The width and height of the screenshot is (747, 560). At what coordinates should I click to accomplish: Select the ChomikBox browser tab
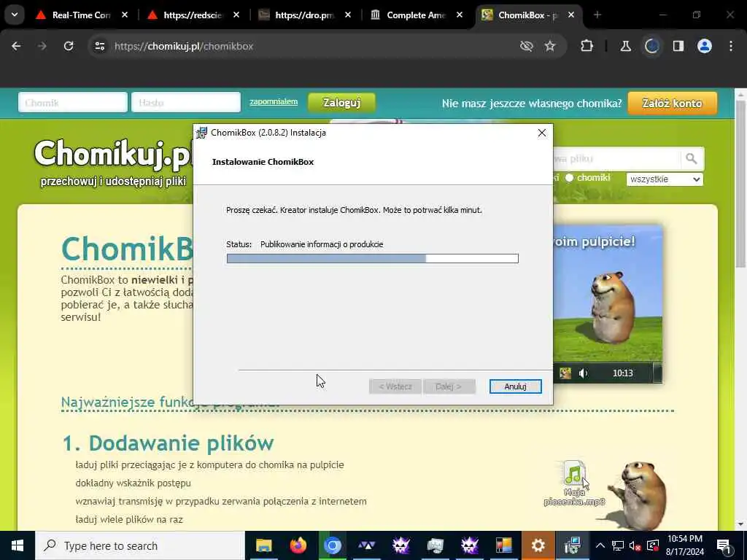(527, 15)
